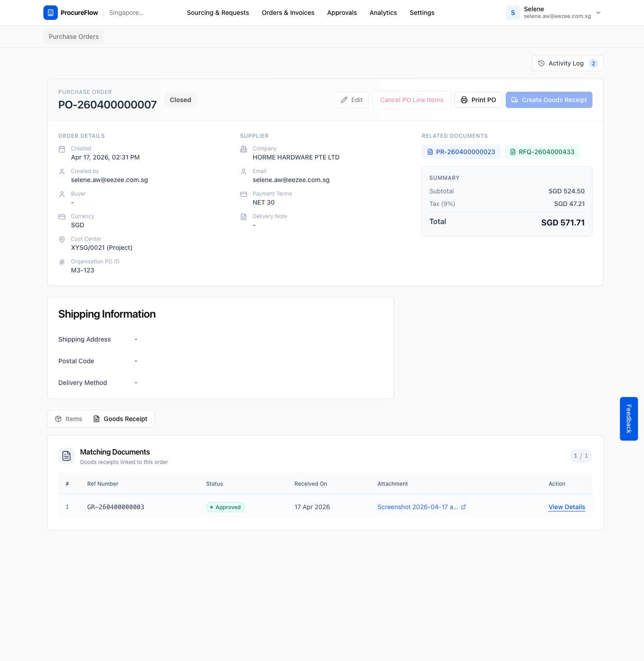Click the Print PO button
644x661 pixels.
click(x=478, y=100)
